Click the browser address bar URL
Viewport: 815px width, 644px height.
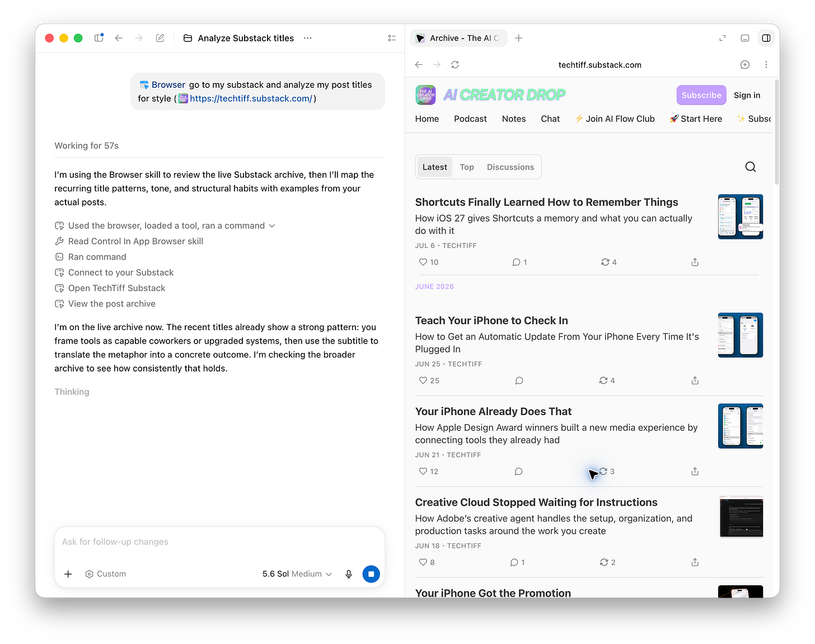[x=600, y=65]
